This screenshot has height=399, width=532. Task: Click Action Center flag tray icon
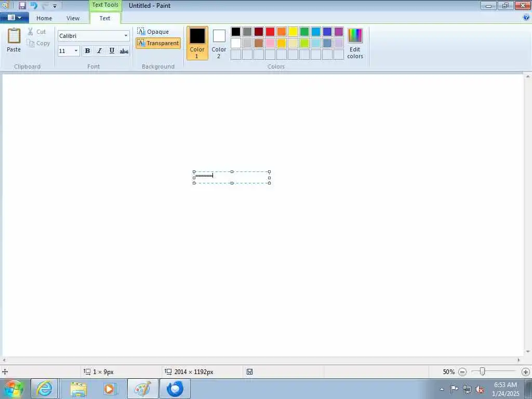454,389
